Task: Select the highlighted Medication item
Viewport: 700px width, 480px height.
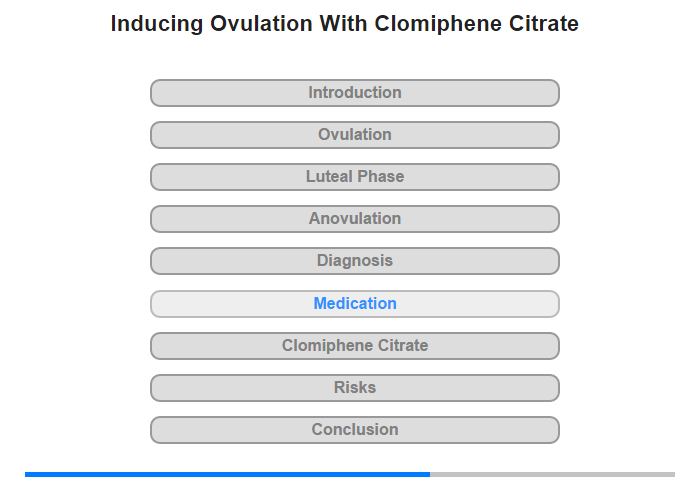Action: 355,304
